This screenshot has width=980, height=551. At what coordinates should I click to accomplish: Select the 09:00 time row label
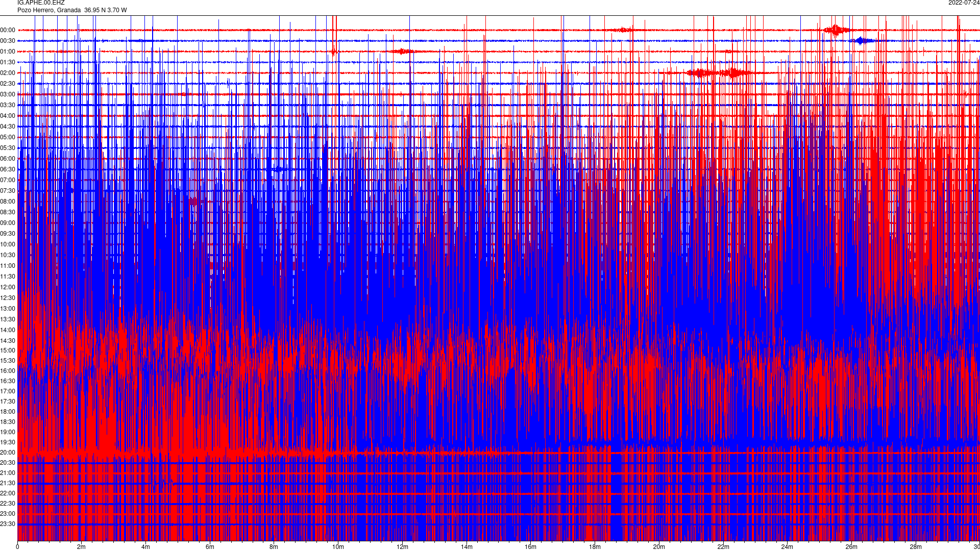[8, 223]
